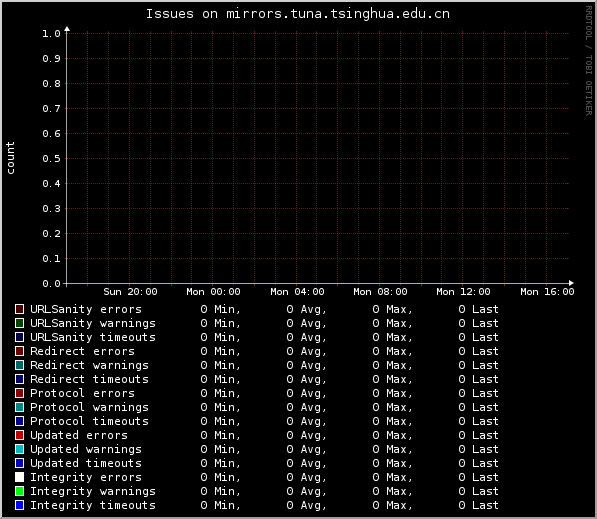Click the Sun 20:00 time axis label
Image resolution: width=597 pixels, height=519 pixels.
(130, 292)
